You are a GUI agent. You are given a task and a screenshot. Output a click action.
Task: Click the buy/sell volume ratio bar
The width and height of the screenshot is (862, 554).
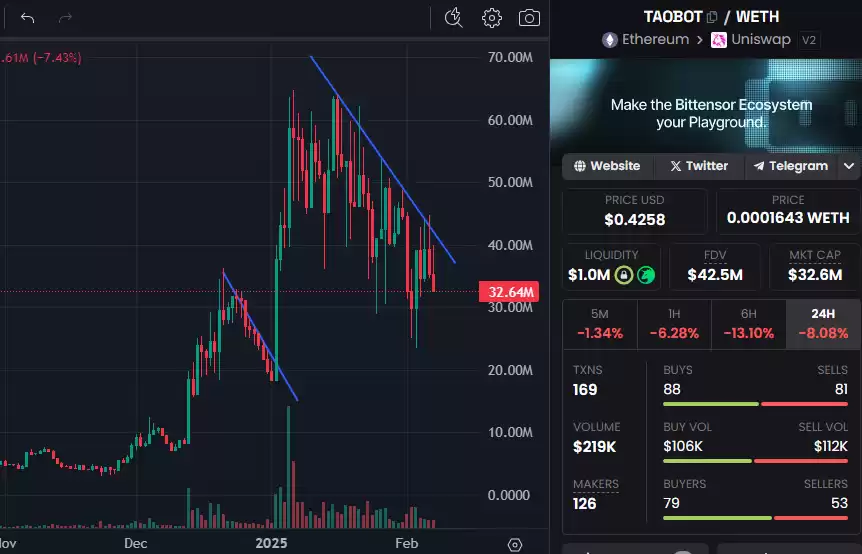[x=755, y=461]
